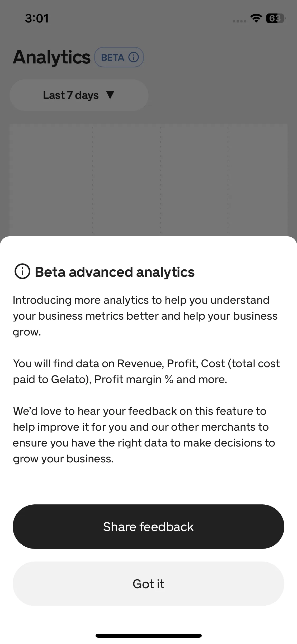
Task: Tap the BETA badge label
Action: (112, 57)
